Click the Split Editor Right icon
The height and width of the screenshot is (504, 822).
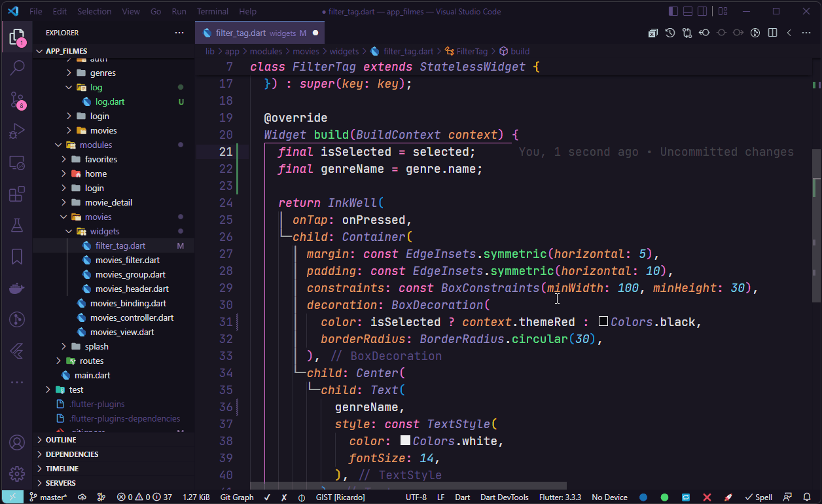772,33
